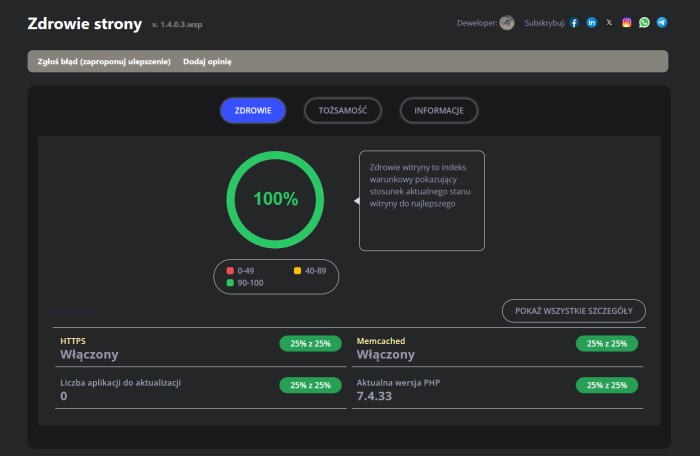The height and width of the screenshot is (456, 700).
Task: Click the PHP version 25% z 25% badge
Action: pos(606,385)
